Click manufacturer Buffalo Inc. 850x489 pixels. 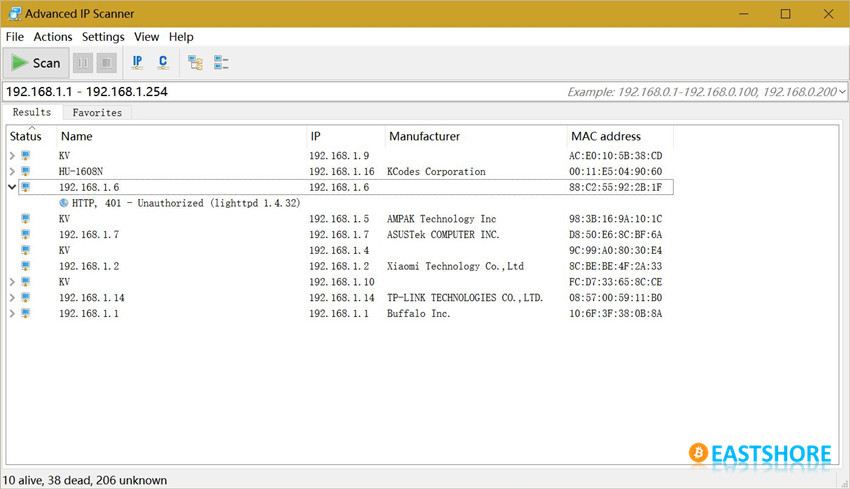(418, 313)
